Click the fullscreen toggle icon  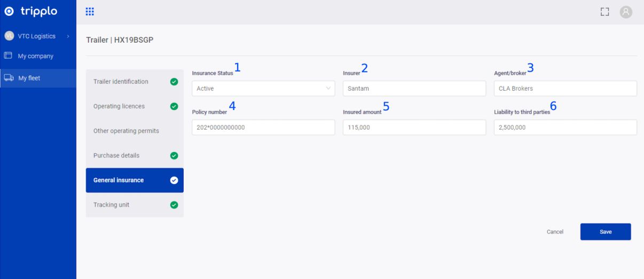pyautogui.click(x=604, y=12)
